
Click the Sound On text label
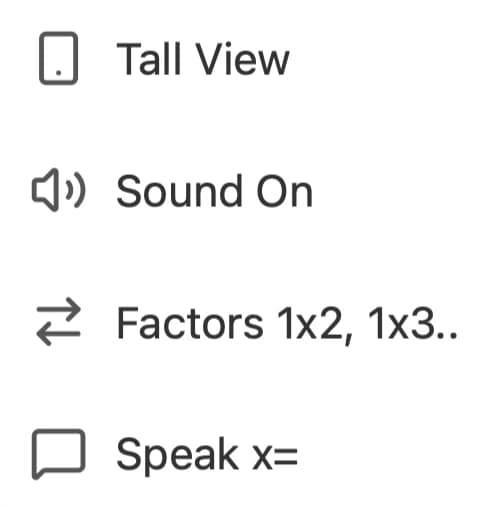pyautogui.click(x=214, y=191)
